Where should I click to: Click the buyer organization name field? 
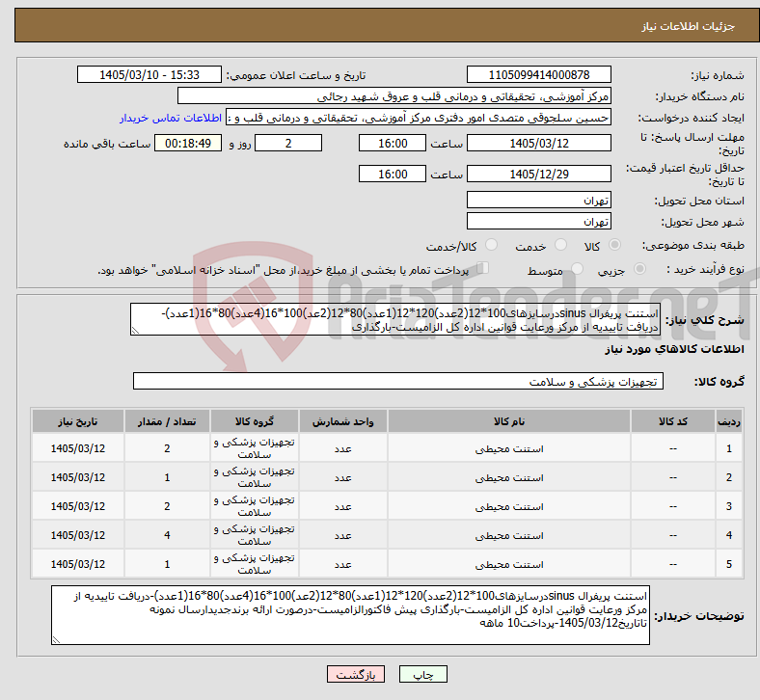tap(394, 95)
